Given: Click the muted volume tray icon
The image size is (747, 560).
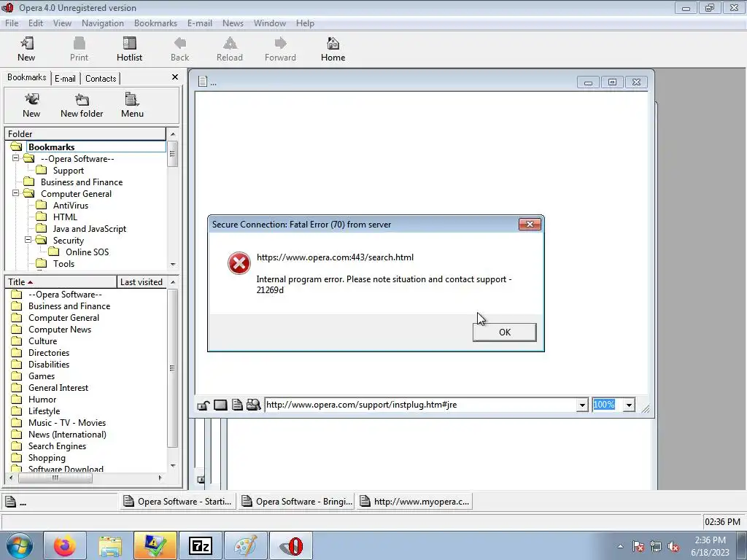Looking at the screenshot, I should click(x=673, y=547).
